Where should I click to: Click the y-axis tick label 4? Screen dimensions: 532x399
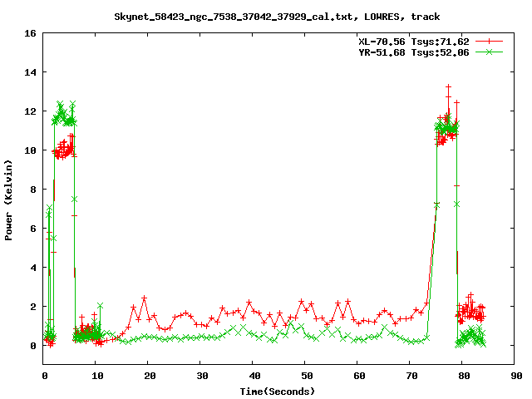pyautogui.click(x=33, y=268)
